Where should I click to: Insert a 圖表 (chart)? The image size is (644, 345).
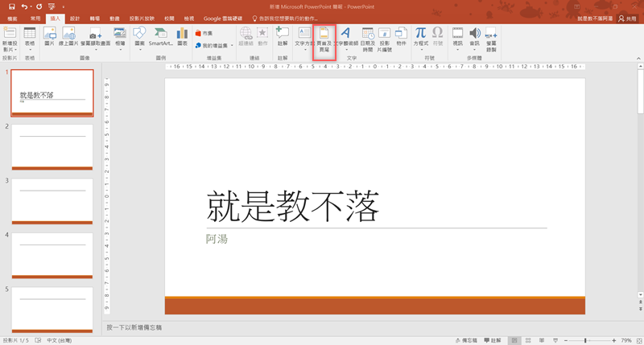click(x=182, y=37)
